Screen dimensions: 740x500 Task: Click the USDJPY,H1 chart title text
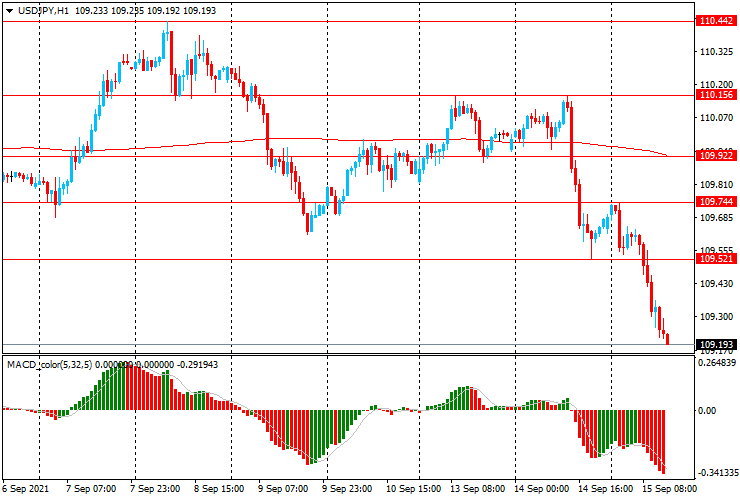pos(43,10)
